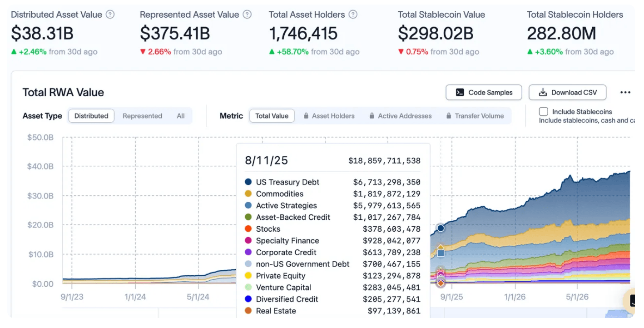Click the Diversified Credit blue swatch
The width and height of the screenshot is (644, 328).
[x=248, y=299]
